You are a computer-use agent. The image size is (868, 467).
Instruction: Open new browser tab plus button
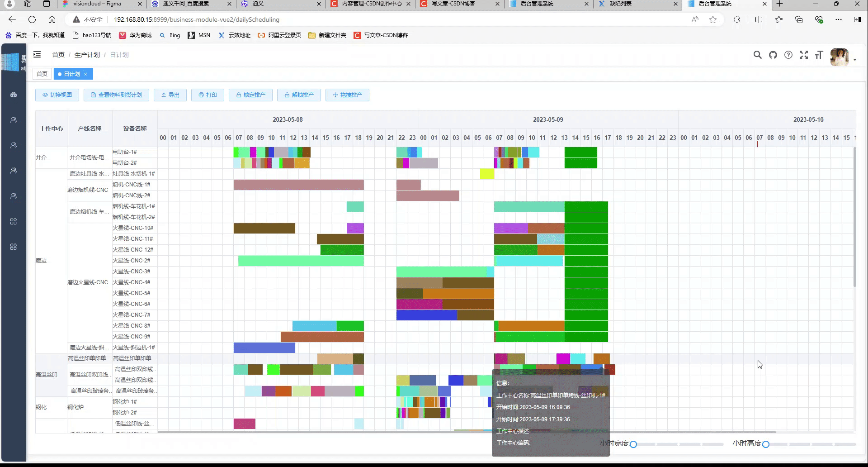[780, 4]
